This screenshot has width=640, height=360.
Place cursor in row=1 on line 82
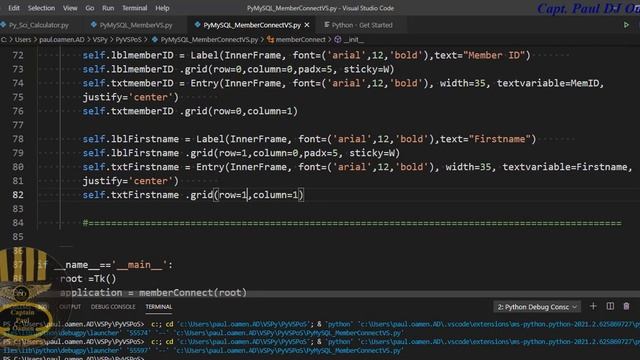pos(233,195)
